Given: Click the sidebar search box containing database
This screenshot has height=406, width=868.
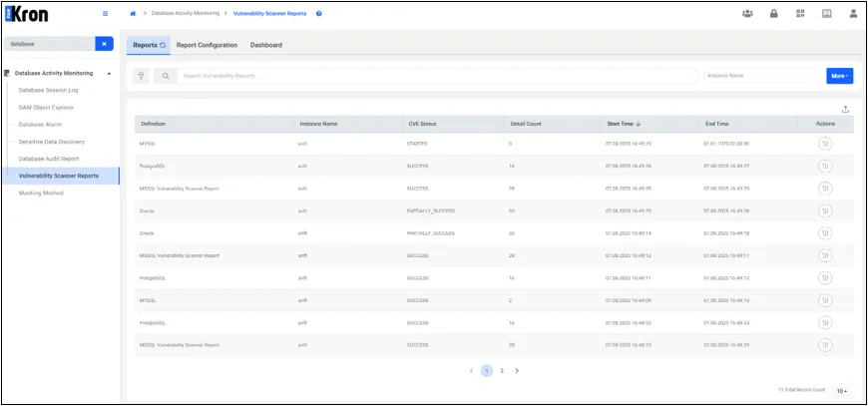Looking at the screenshot, I should pyautogui.click(x=49, y=44).
